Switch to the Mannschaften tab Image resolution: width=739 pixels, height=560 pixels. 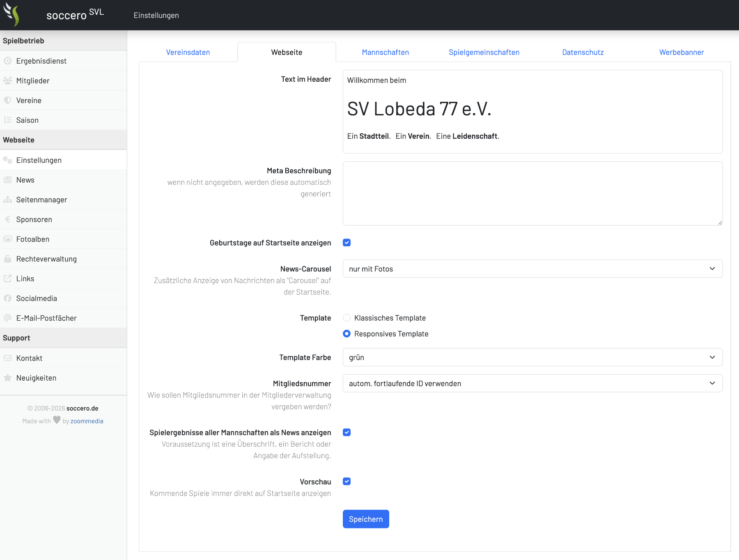(x=385, y=52)
